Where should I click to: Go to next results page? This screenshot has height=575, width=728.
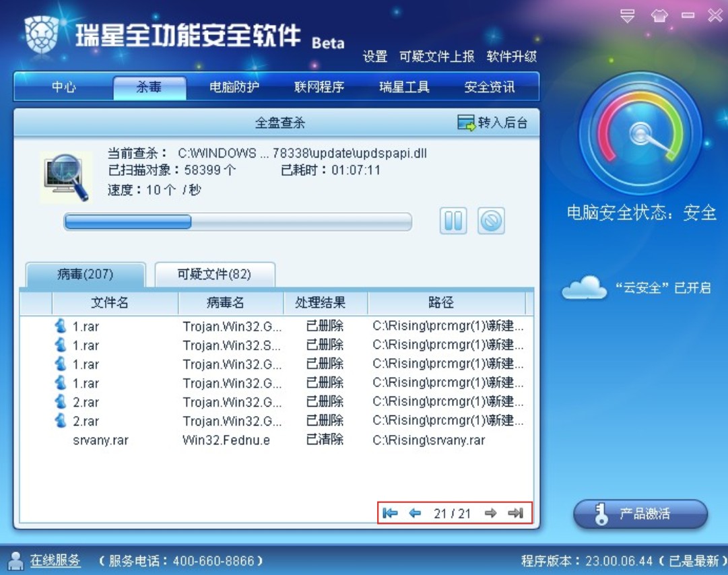coord(490,513)
